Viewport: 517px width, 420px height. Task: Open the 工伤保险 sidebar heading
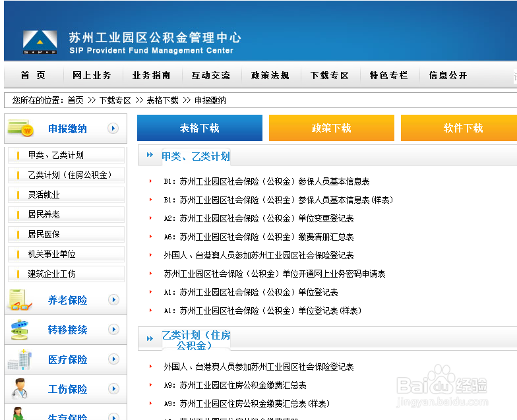67,389
